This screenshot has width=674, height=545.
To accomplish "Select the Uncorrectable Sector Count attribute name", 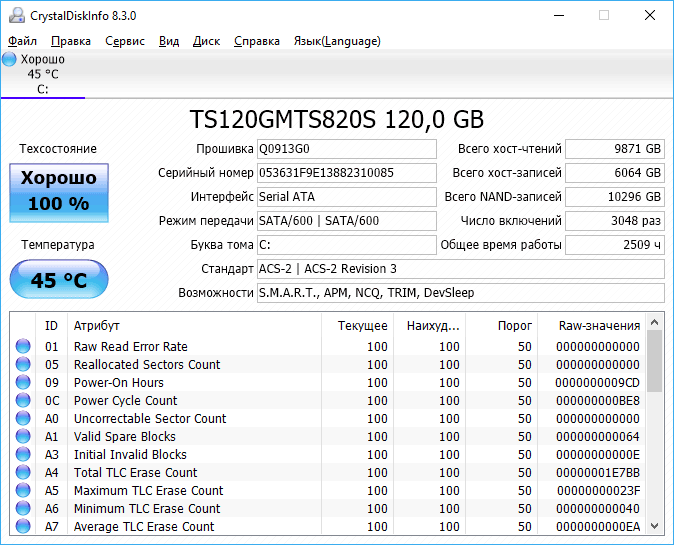I will 150,419.
